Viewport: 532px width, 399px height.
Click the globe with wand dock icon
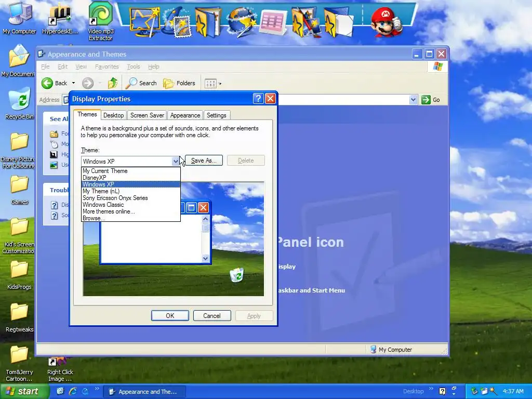[x=241, y=22]
